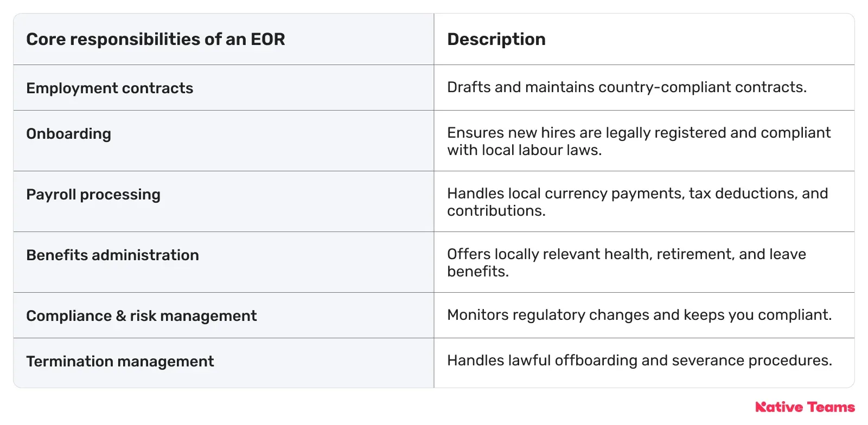Select the 'Ensures new hires are legally registered' description
This screenshot has width=868, height=425.
(639, 141)
